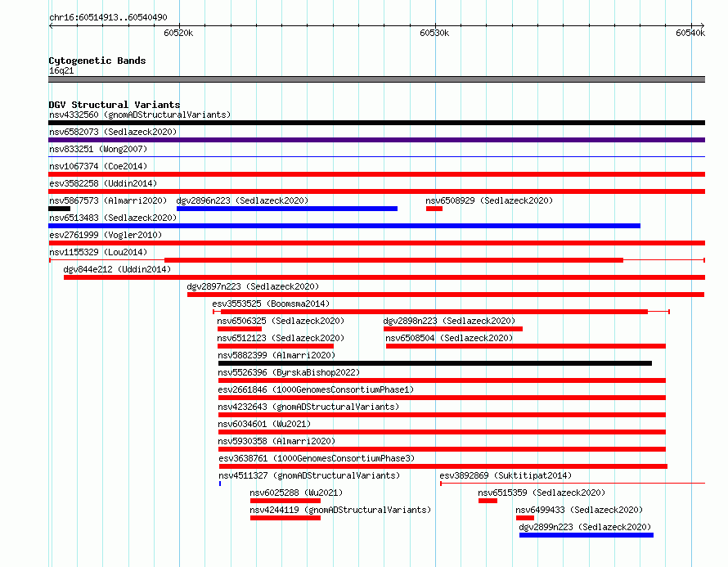Select the black nsv5882399 variant bar
Viewport: 728px width, 567px height.
(435, 363)
